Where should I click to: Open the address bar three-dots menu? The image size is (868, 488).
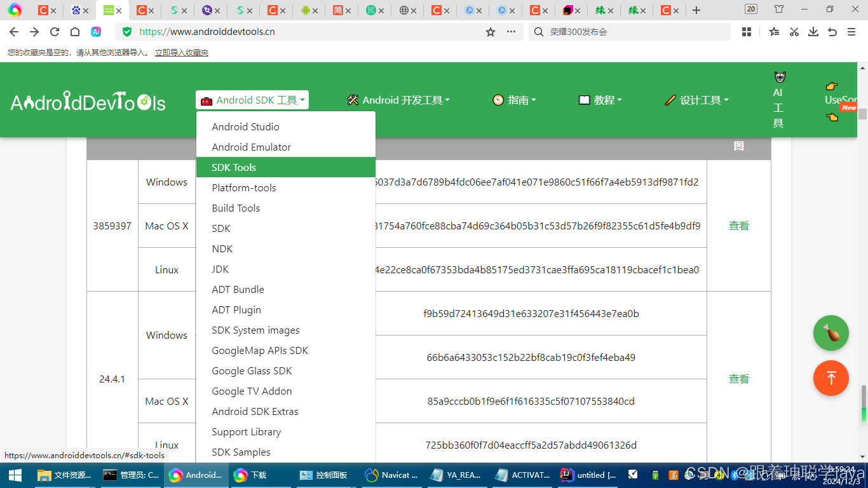[x=511, y=32]
